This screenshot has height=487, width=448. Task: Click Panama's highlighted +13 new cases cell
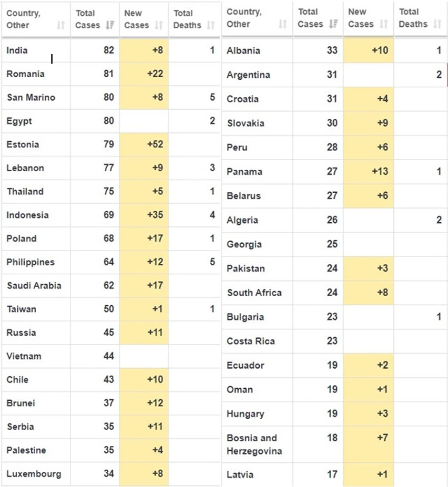tap(368, 172)
